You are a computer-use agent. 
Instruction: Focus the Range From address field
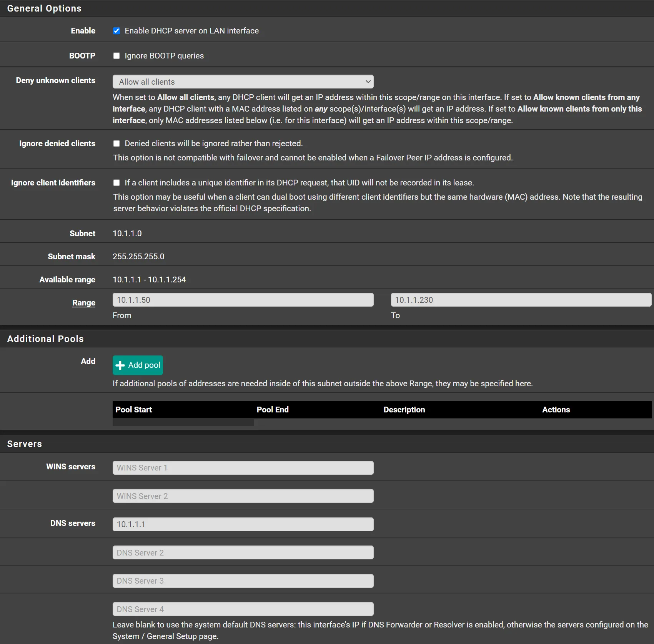pyautogui.click(x=243, y=300)
